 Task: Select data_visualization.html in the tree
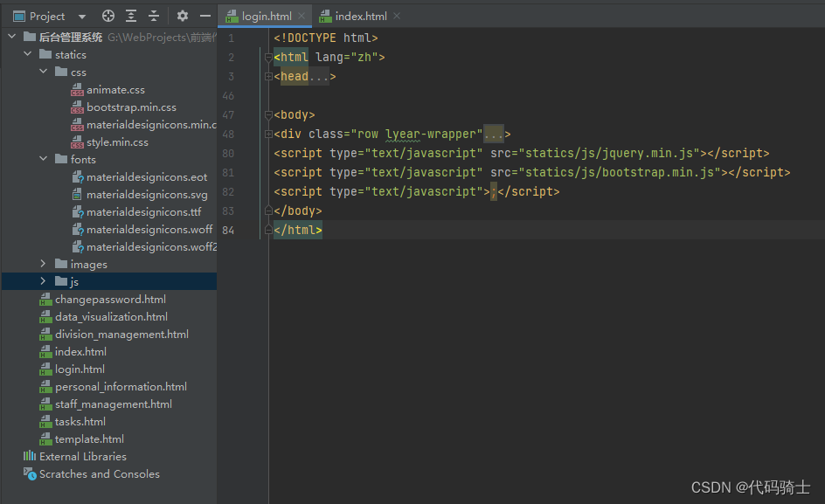point(111,317)
